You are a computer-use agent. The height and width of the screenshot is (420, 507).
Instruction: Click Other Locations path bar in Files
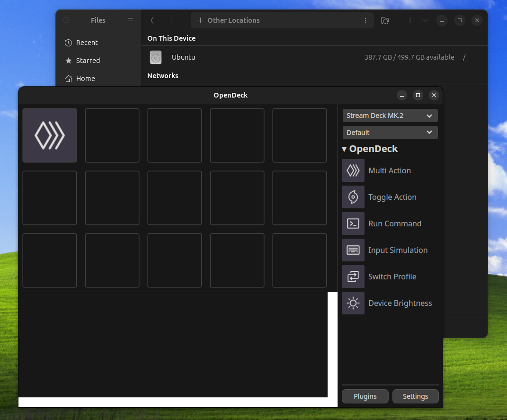282,20
